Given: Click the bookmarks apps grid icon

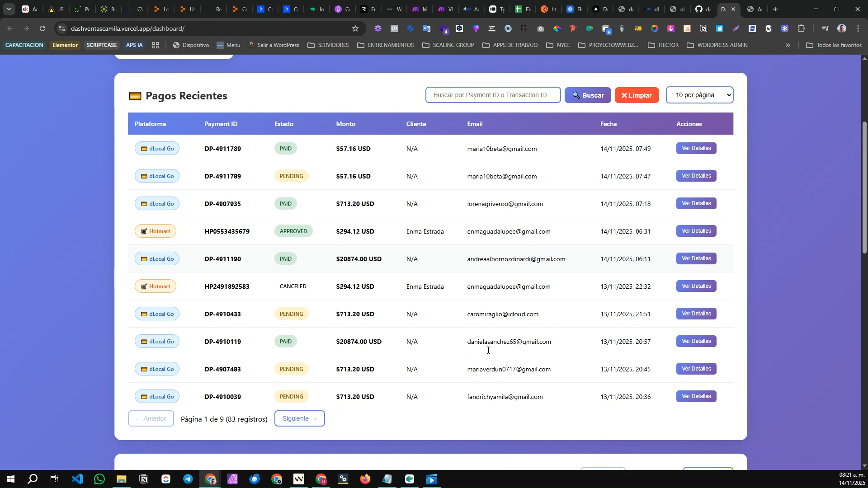Looking at the screenshot, I should tap(156, 45).
